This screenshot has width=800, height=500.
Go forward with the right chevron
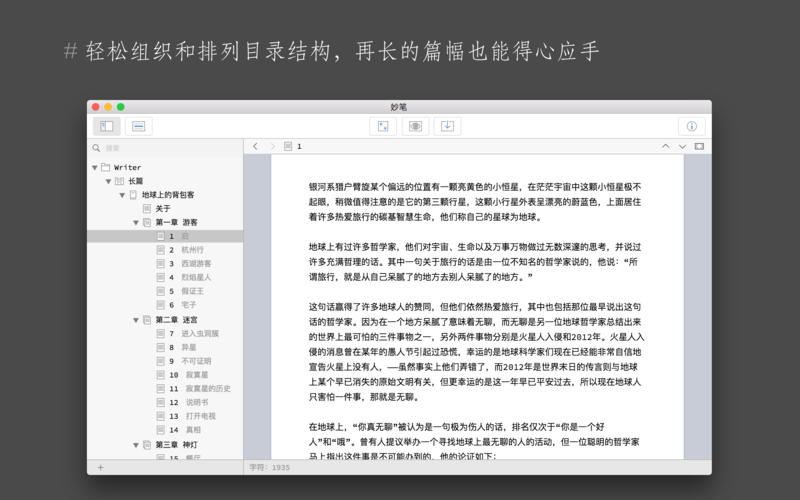point(272,146)
